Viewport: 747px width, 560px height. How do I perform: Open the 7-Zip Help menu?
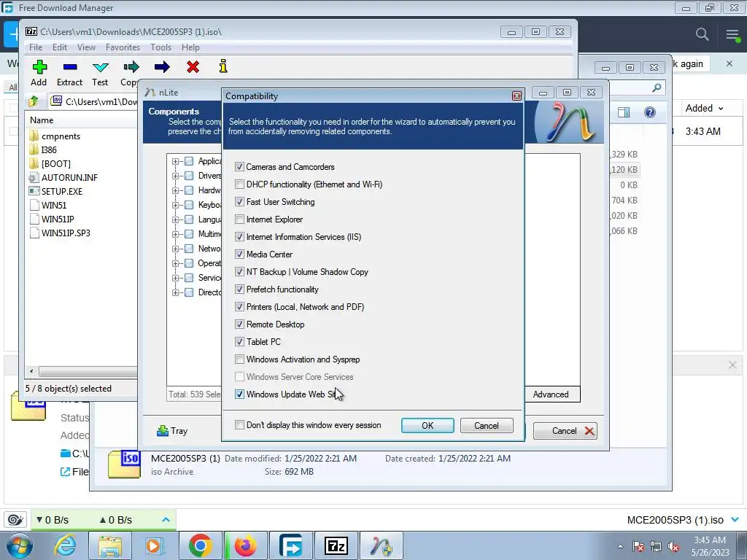point(190,47)
